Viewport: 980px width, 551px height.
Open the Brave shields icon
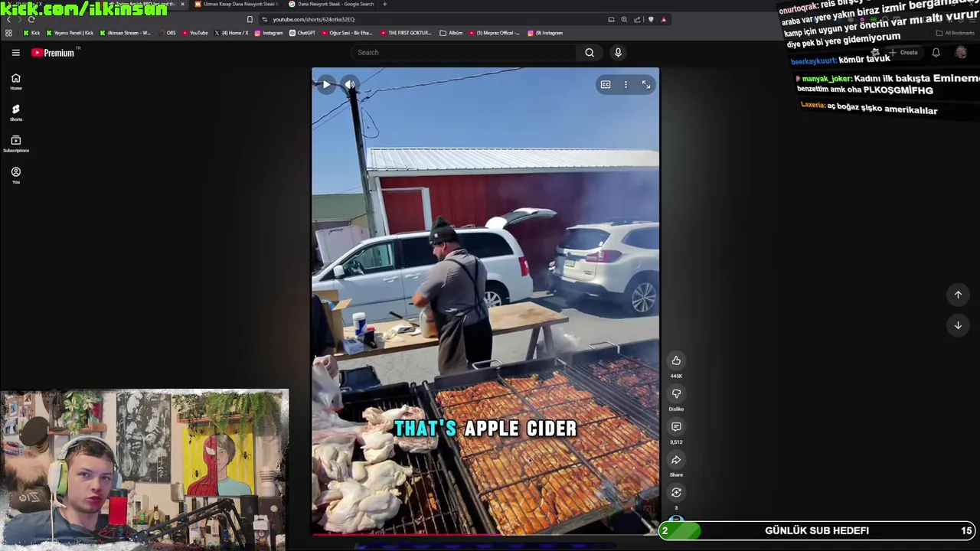651,19
